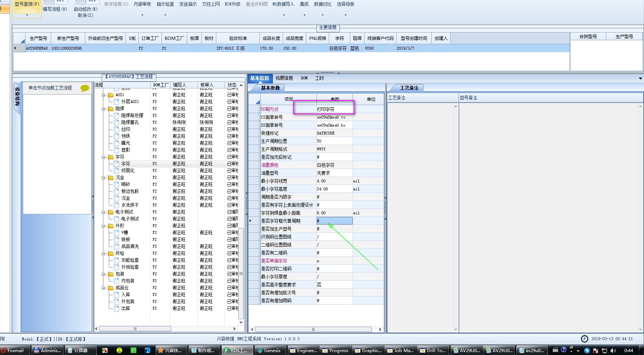644x355 pixels.
Task: Click the yellow speech bubble icon
Action: (85, 88)
